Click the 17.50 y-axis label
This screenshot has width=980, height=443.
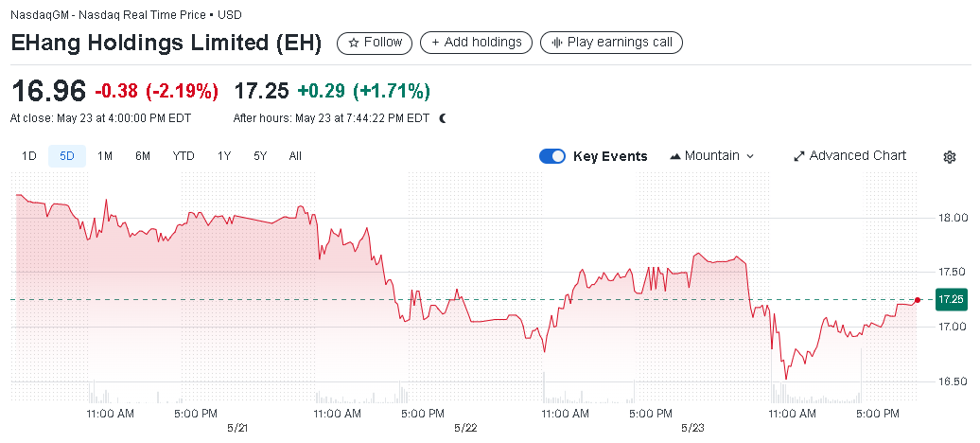coord(954,272)
